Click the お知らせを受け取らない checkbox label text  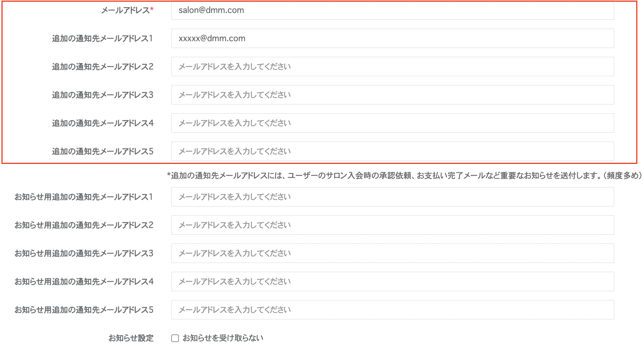223,338
